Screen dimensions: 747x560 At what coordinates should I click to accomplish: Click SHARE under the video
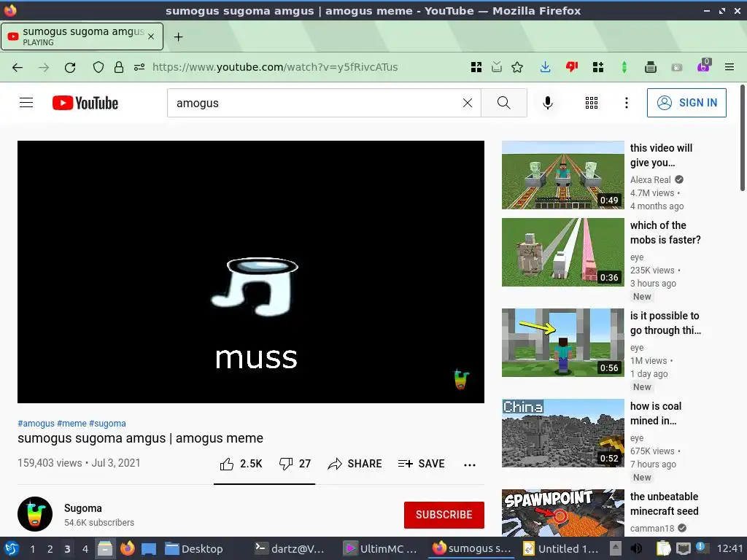[x=355, y=464]
